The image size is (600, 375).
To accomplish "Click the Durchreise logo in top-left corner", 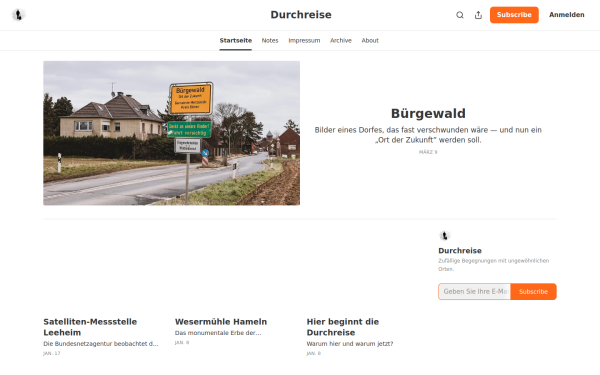I will [18, 15].
